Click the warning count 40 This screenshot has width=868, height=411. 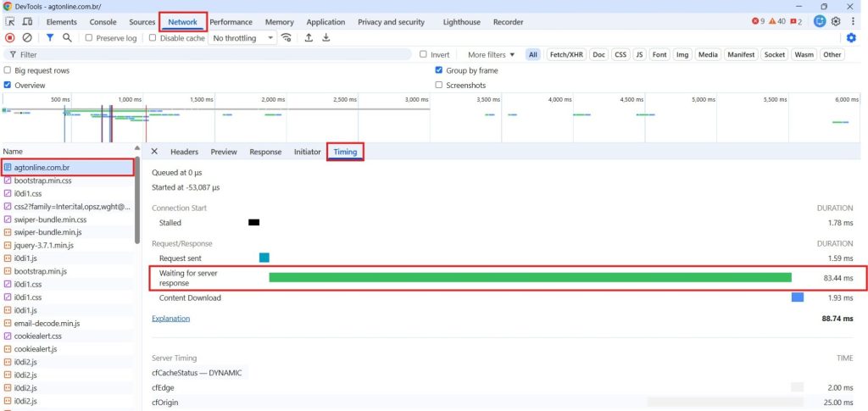pos(777,21)
